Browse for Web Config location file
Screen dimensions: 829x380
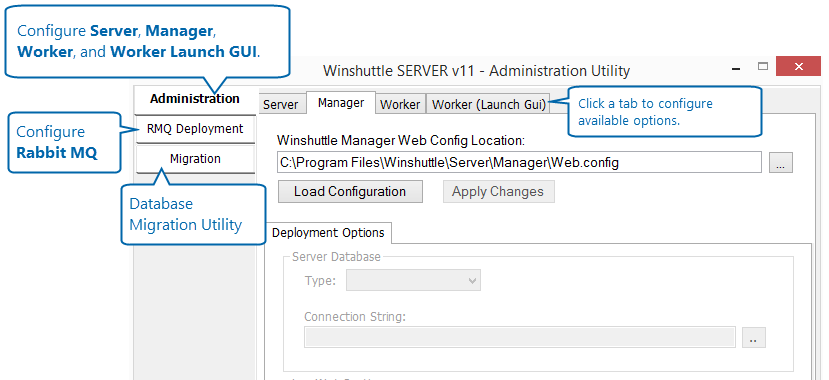781,163
